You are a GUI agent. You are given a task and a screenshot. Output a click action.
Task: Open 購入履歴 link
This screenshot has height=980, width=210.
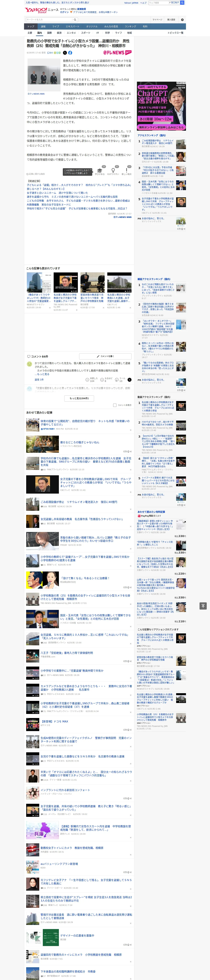point(171,20)
